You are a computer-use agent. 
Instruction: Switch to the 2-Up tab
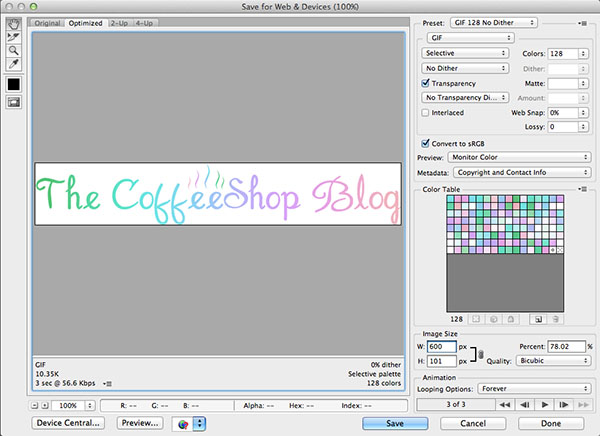click(119, 23)
